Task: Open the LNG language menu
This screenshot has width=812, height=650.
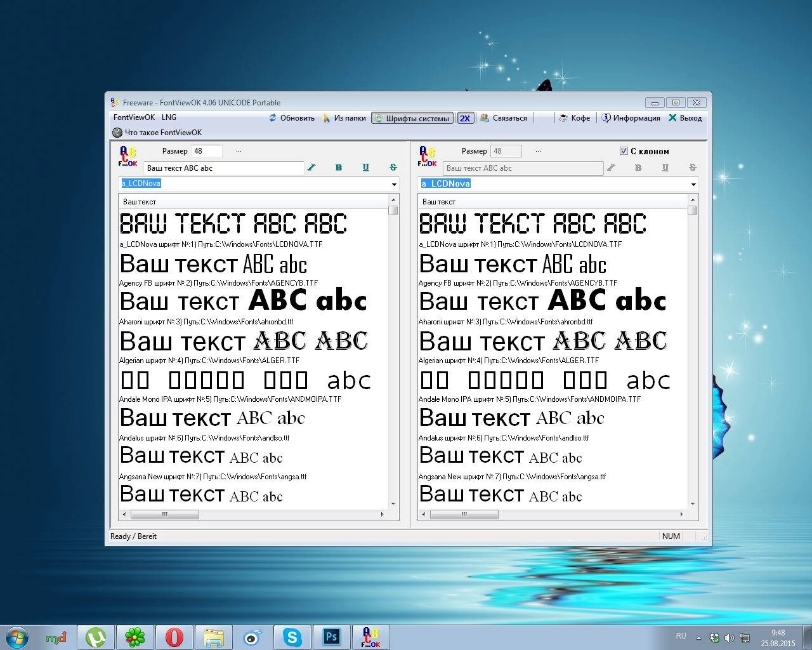Action: (x=169, y=117)
